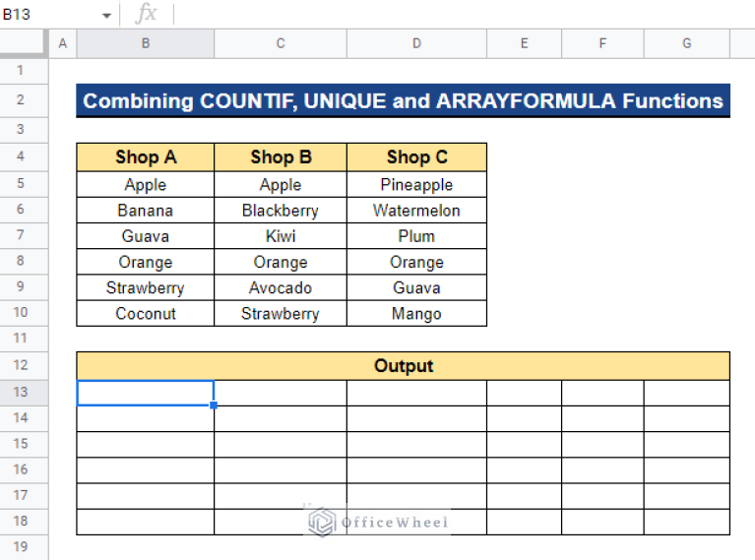The width and height of the screenshot is (755, 560).
Task: Select the Watermelon cell
Action: pos(416,211)
